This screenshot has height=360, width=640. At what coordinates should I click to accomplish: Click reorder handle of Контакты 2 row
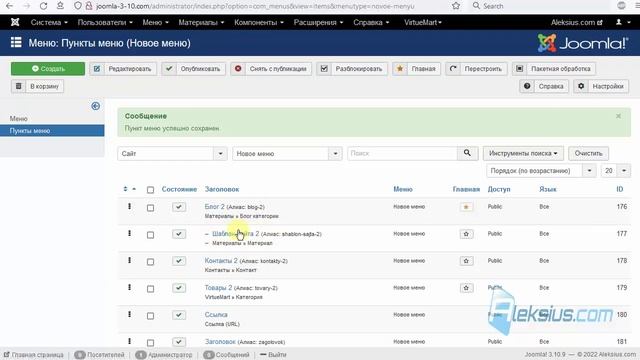pos(129,260)
